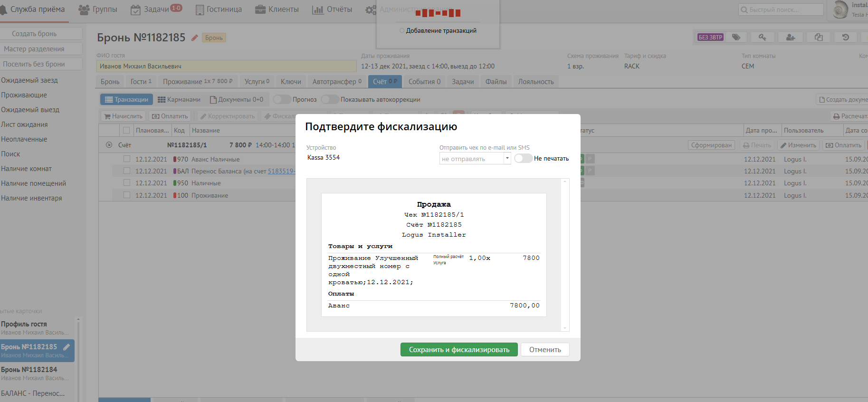The width and height of the screenshot is (868, 402).
Task: Expand the Гостиница menu
Action: (219, 10)
